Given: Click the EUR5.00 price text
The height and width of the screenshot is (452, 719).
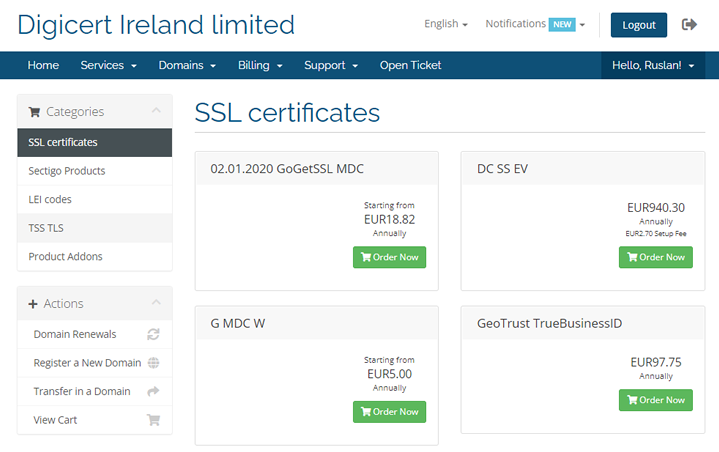Looking at the screenshot, I should coord(389,374).
